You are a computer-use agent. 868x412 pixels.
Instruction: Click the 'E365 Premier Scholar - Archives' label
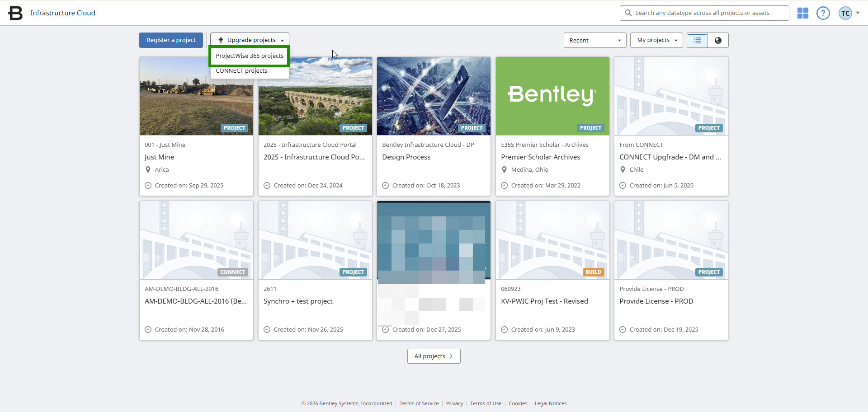tap(545, 145)
